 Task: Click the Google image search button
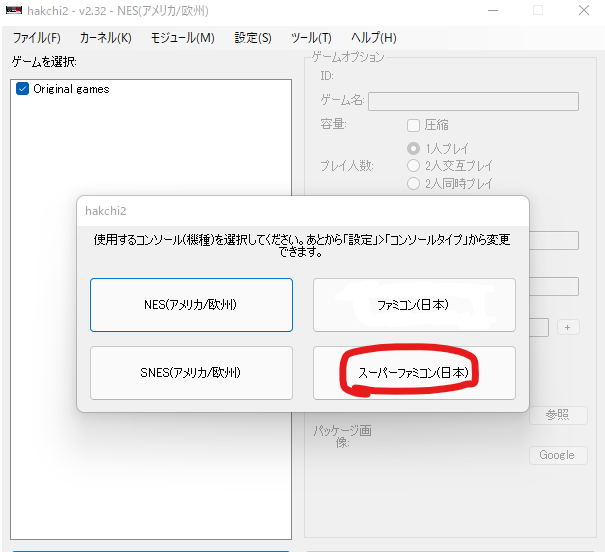(558, 455)
